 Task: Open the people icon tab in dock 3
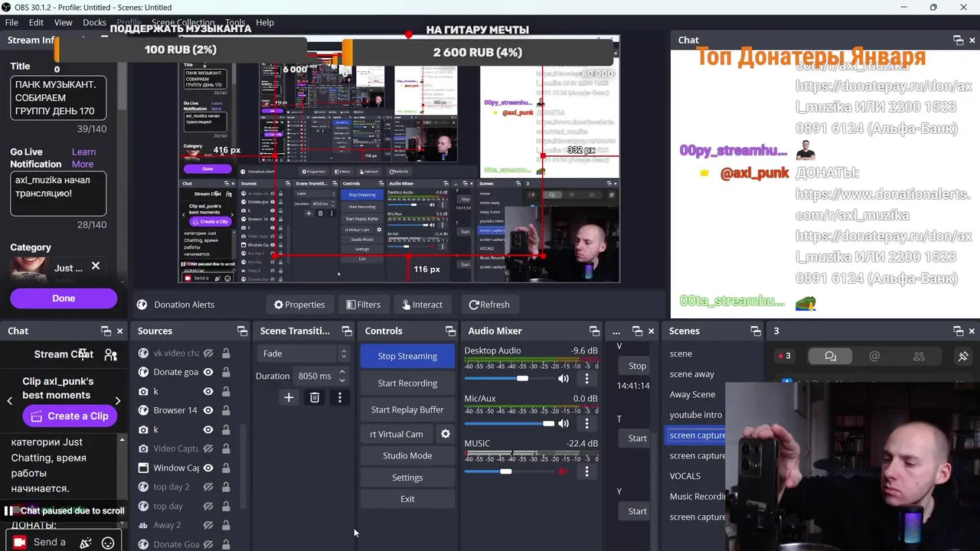pos(919,356)
